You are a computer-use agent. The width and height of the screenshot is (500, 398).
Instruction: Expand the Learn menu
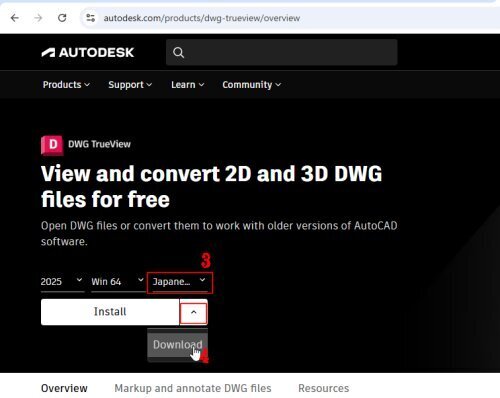188,85
